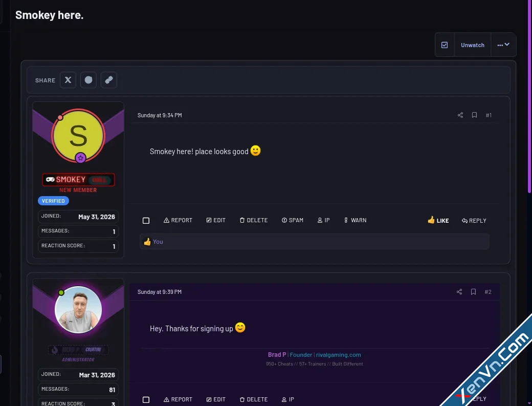Tick the checkbox for post #2

[x=146, y=399]
